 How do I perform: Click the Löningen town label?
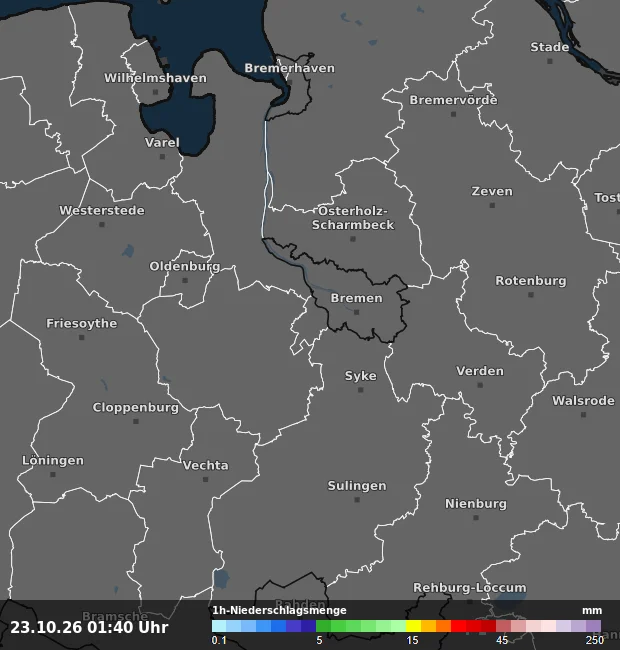(x=53, y=461)
